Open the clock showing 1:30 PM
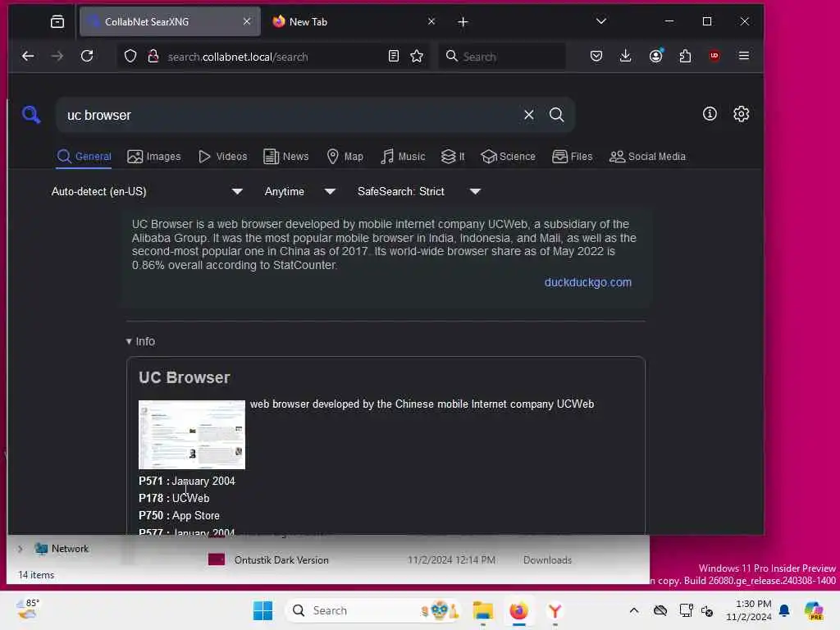 pyautogui.click(x=749, y=610)
